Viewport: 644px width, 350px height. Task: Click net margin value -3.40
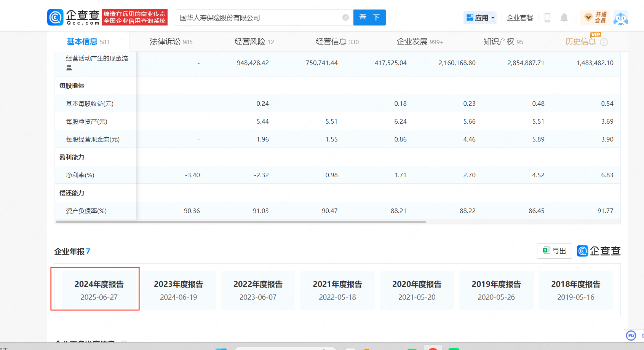coord(192,175)
